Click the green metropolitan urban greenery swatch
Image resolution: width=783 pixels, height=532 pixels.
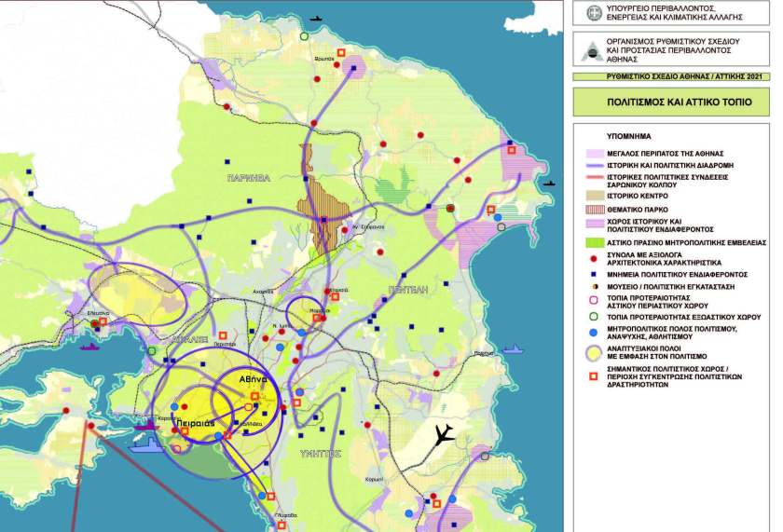595,242
